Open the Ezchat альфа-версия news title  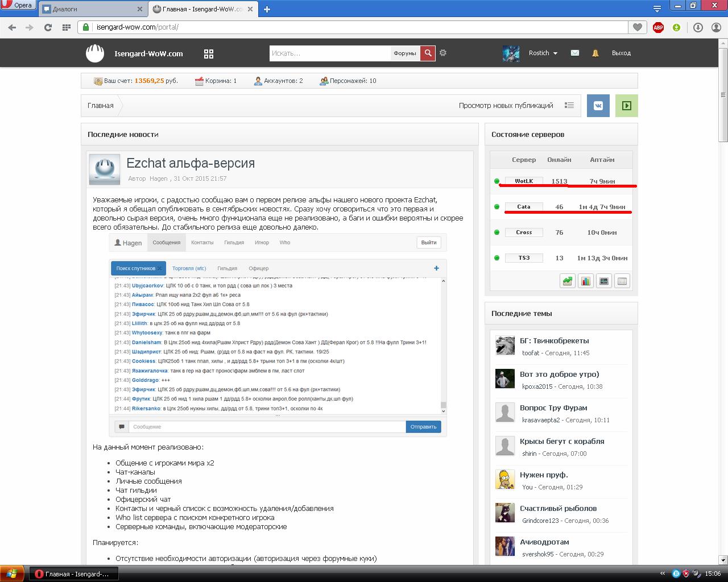pos(191,163)
